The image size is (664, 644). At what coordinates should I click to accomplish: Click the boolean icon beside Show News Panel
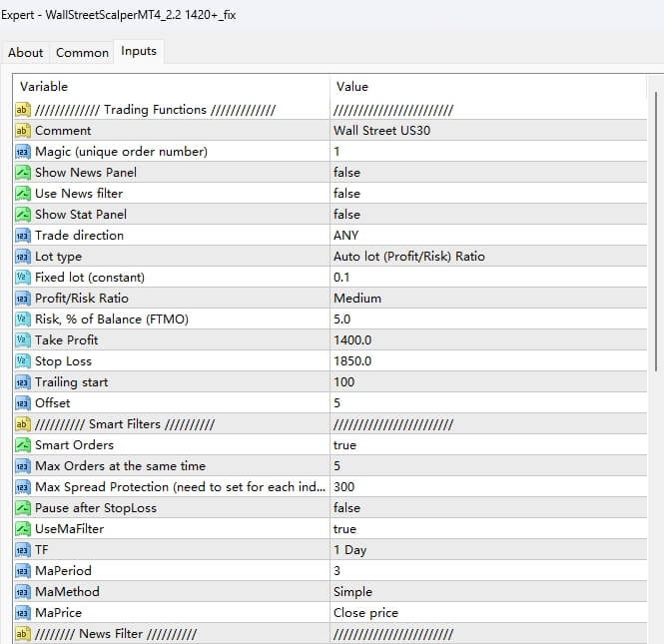click(x=23, y=173)
